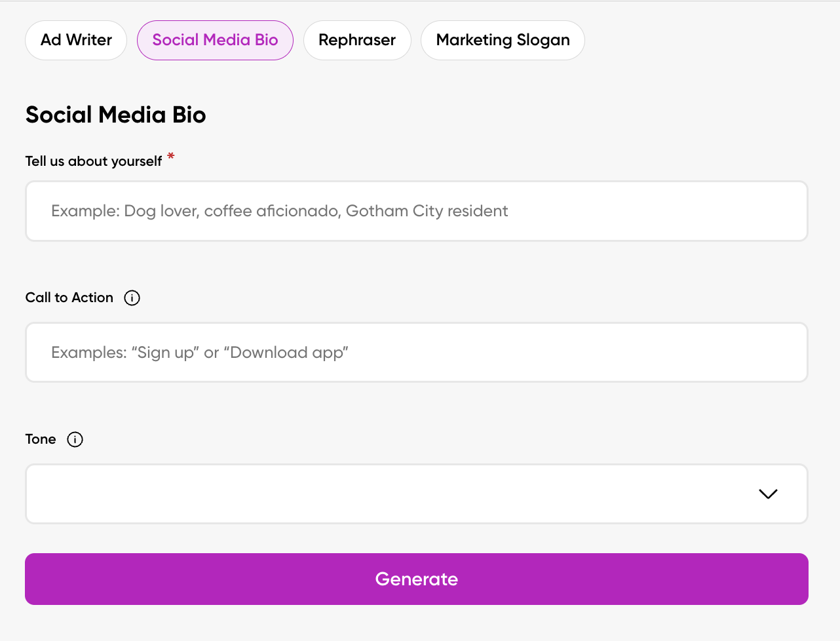The image size is (840, 641).
Task: Select the Social Media Bio tab
Action: [215, 40]
